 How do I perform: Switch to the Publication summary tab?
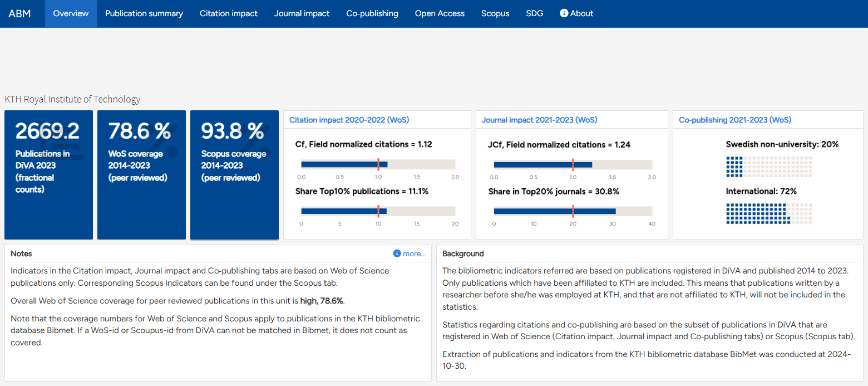point(144,13)
